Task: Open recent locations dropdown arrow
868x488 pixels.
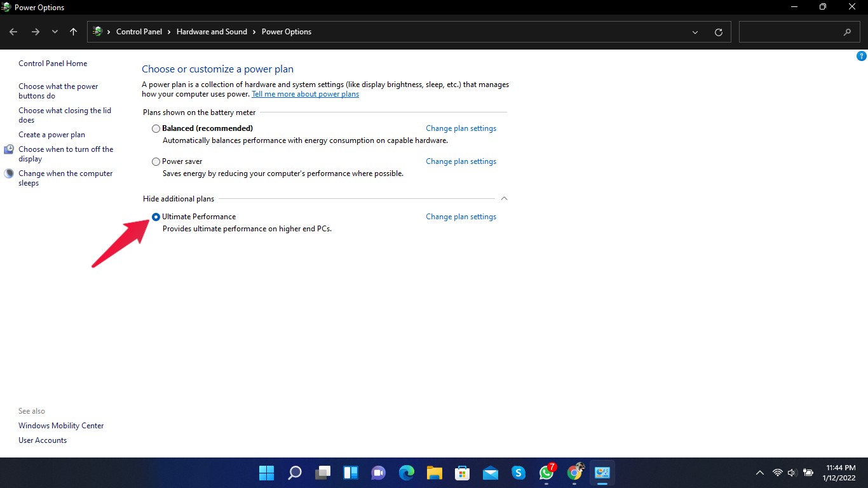Action: tap(55, 32)
